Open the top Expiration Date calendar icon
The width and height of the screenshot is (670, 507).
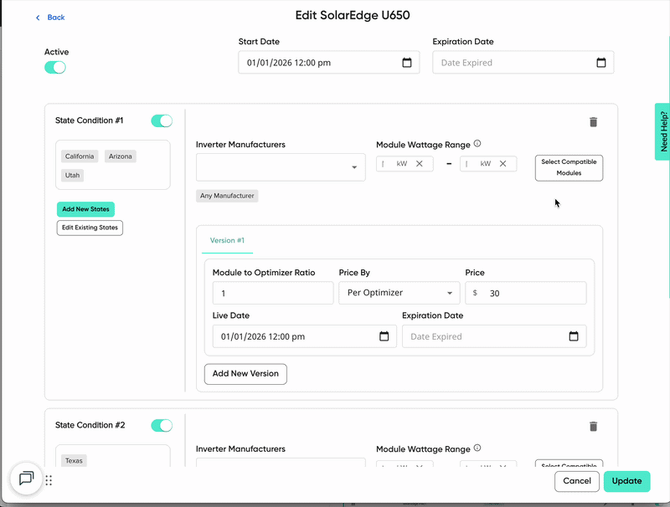601,63
